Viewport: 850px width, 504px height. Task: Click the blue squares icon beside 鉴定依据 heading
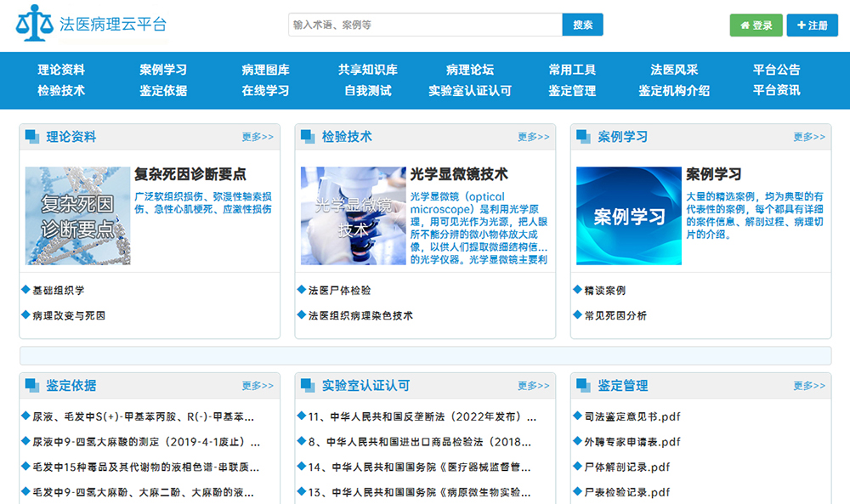[32, 386]
